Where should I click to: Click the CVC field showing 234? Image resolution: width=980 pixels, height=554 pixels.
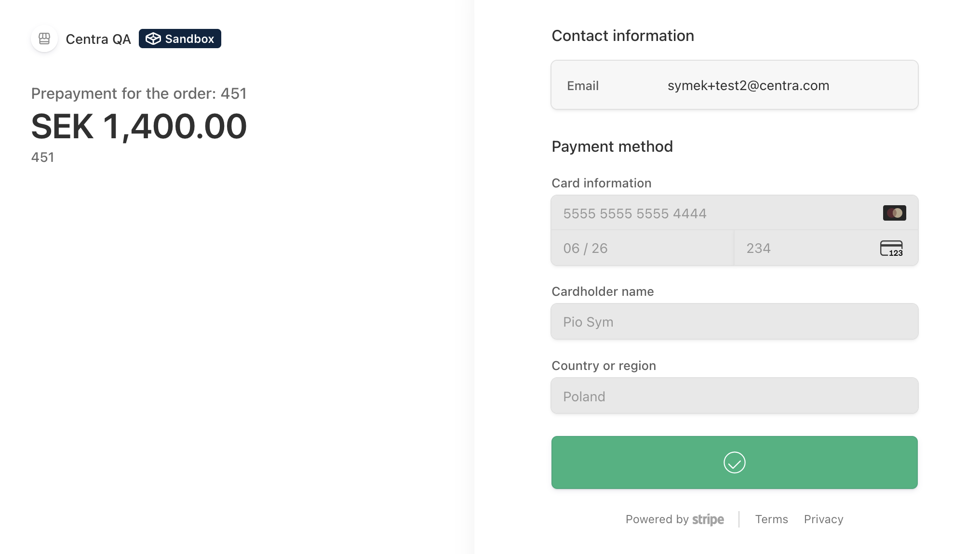pos(805,248)
